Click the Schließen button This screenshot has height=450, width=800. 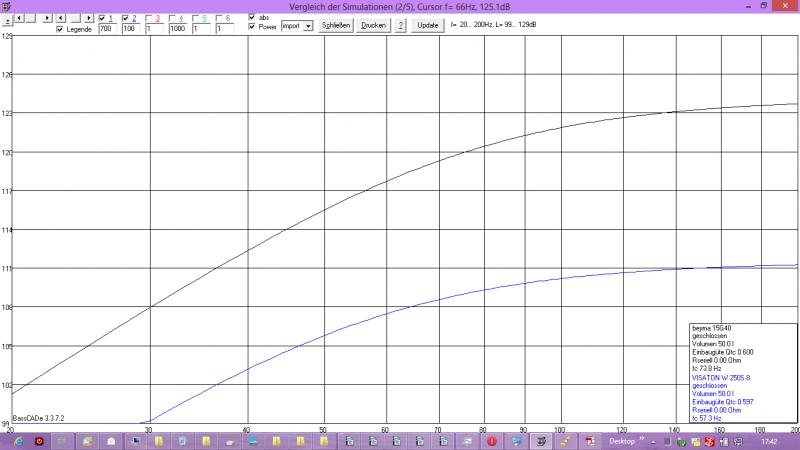click(x=336, y=26)
